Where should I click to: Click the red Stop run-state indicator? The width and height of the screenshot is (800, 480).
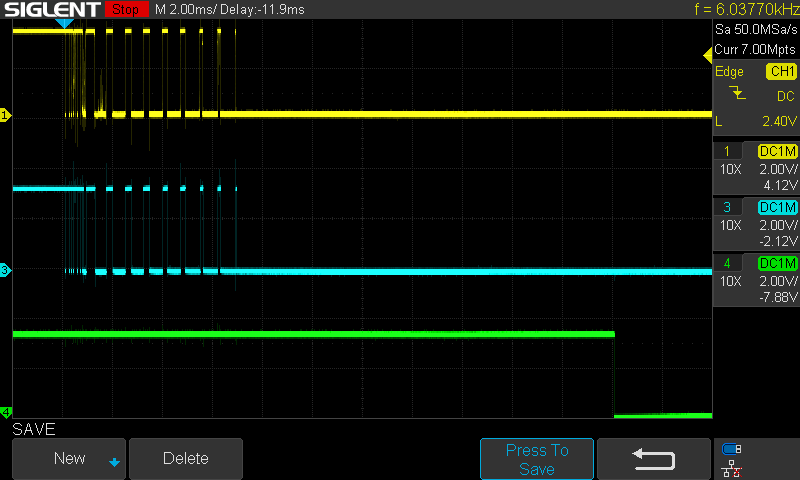tap(126, 9)
